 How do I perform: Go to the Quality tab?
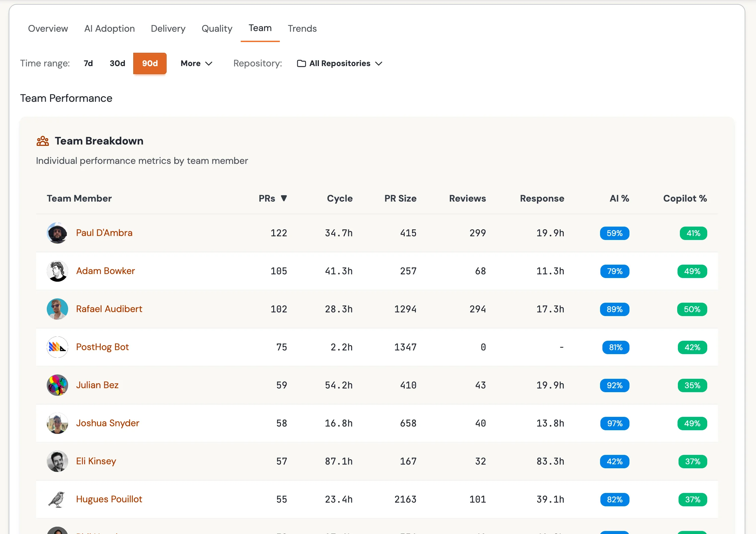pyautogui.click(x=217, y=29)
